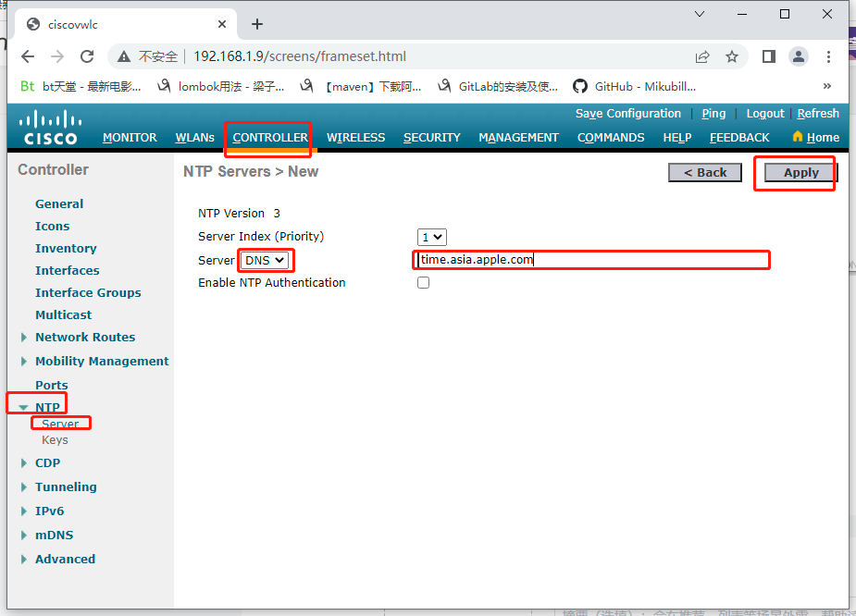
Task: Click the Apply button
Action: [x=799, y=172]
